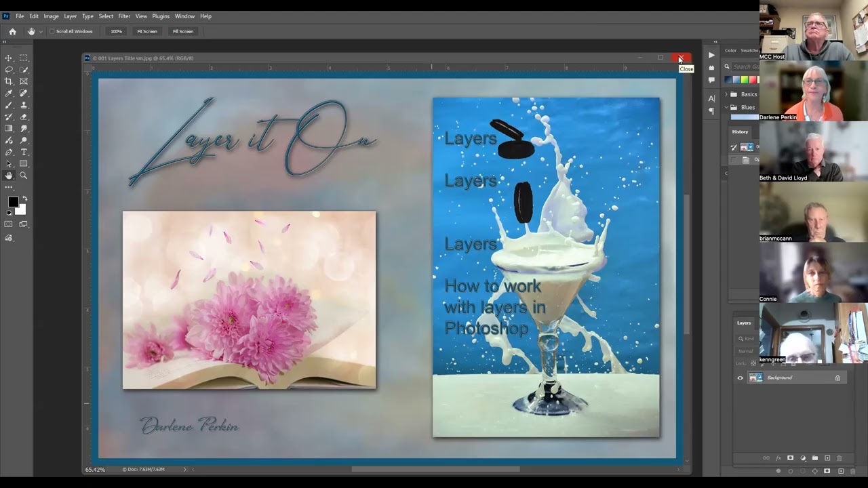Swap foreground and background colors

pos(24,199)
